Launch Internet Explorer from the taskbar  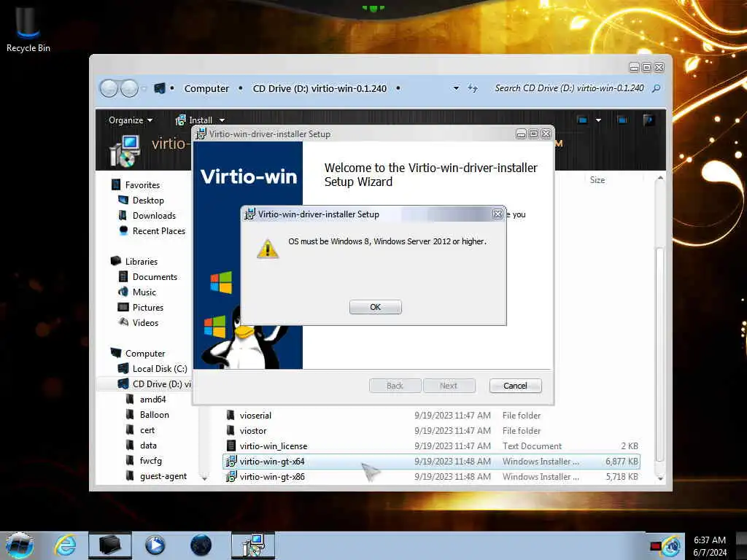point(65,545)
